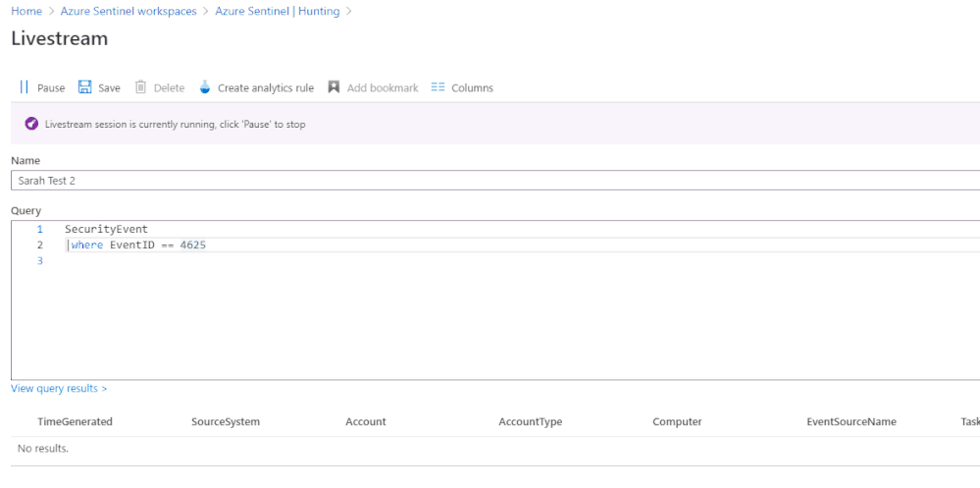Image resolution: width=980 pixels, height=488 pixels.
Task: Open the Home breadcrumb link
Action: (26, 11)
